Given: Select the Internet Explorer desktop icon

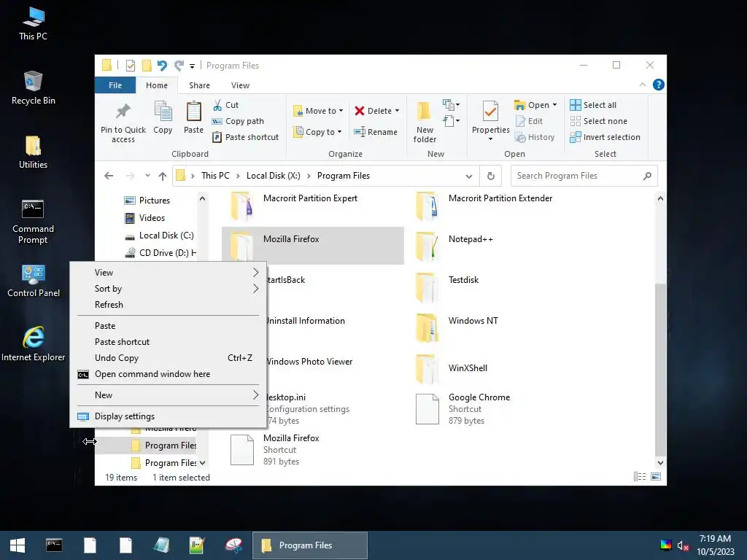Looking at the screenshot, I should pyautogui.click(x=33, y=344).
